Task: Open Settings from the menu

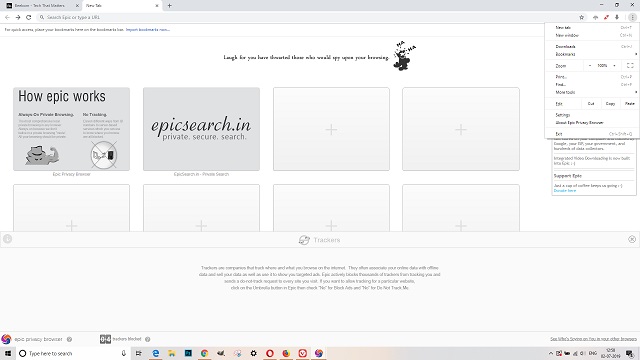Action: (592, 115)
